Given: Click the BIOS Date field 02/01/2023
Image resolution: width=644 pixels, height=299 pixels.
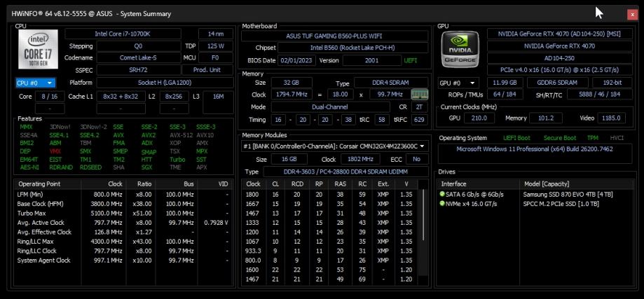Looking at the screenshot, I should tap(297, 60).
